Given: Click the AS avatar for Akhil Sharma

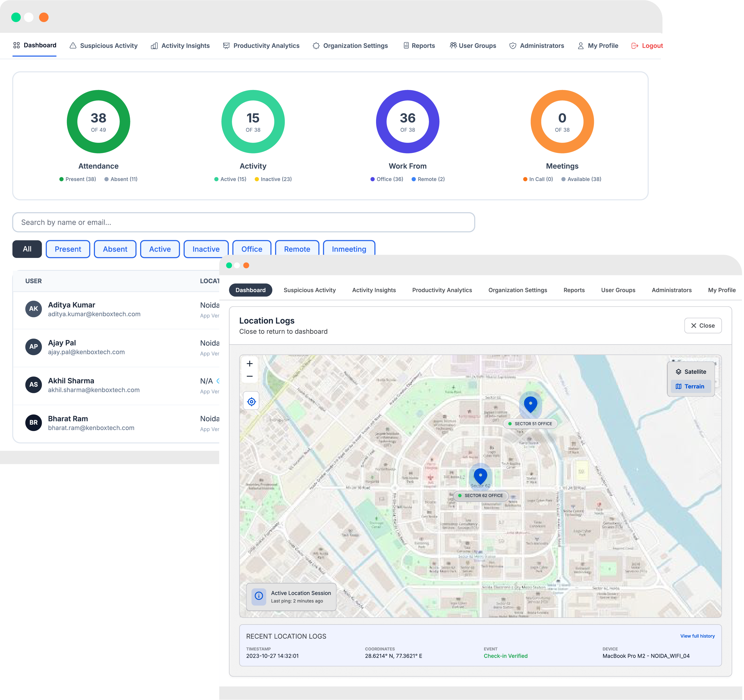Looking at the screenshot, I should coord(34,385).
